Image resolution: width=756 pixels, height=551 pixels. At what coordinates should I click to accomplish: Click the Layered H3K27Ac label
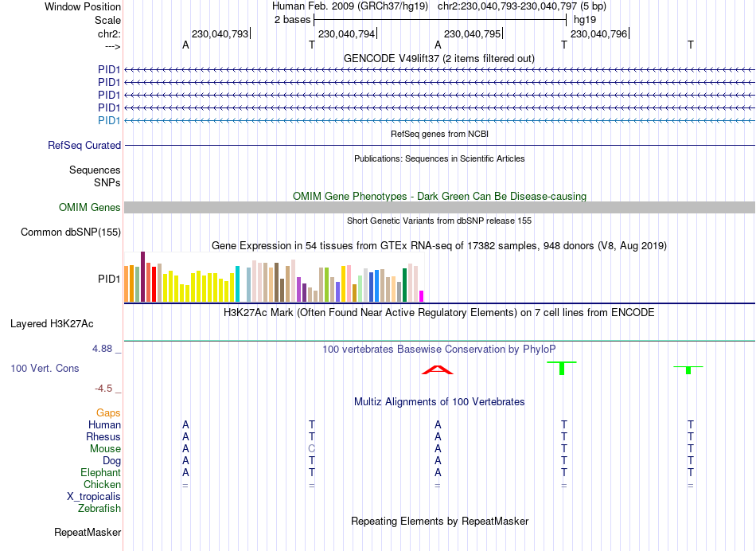click(52, 324)
